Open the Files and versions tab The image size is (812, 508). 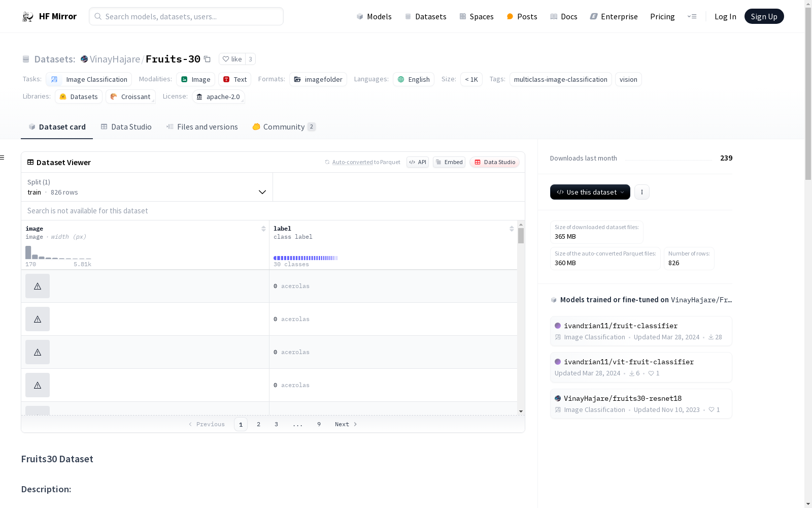pos(202,127)
